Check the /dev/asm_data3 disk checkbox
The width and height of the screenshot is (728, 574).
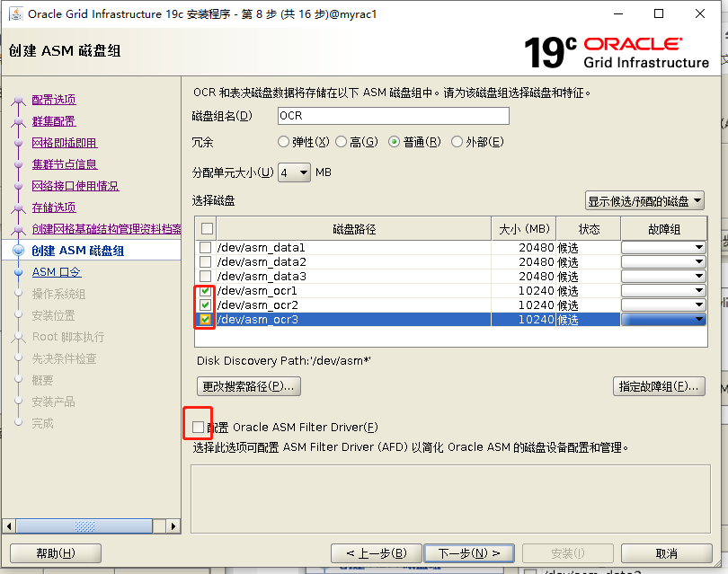(x=205, y=276)
